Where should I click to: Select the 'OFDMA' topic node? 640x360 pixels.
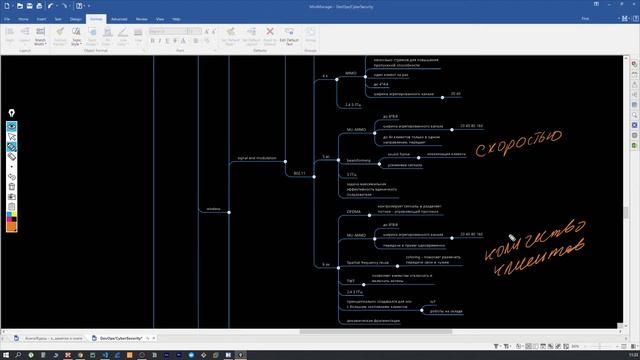click(x=353, y=212)
